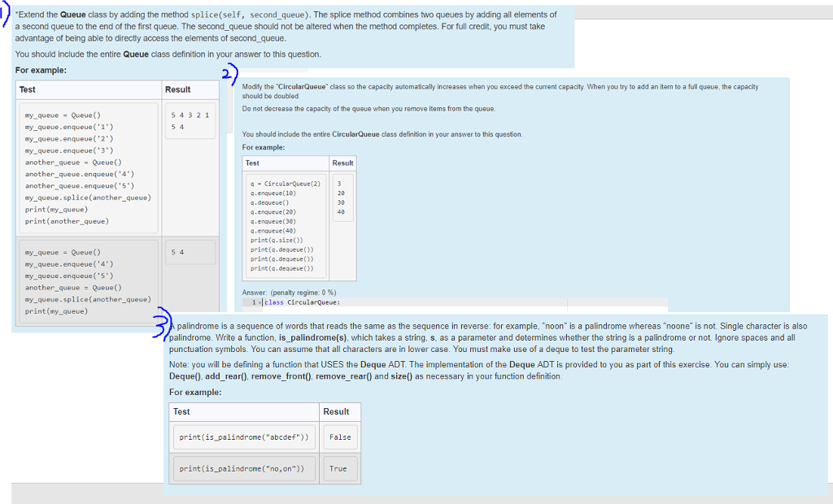Click the code fold triangle beside line 1
The height and width of the screenshot is (504, 833).
click(259, 302)
